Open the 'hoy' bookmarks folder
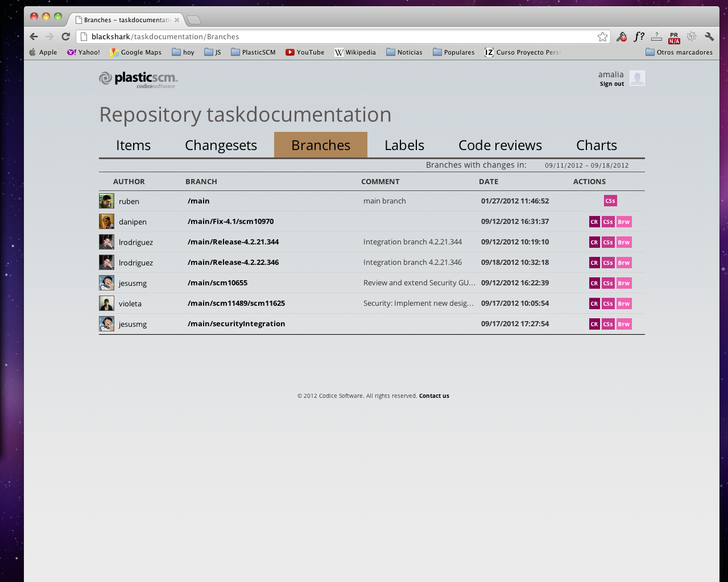728x582 pixels. pos(183,52)
